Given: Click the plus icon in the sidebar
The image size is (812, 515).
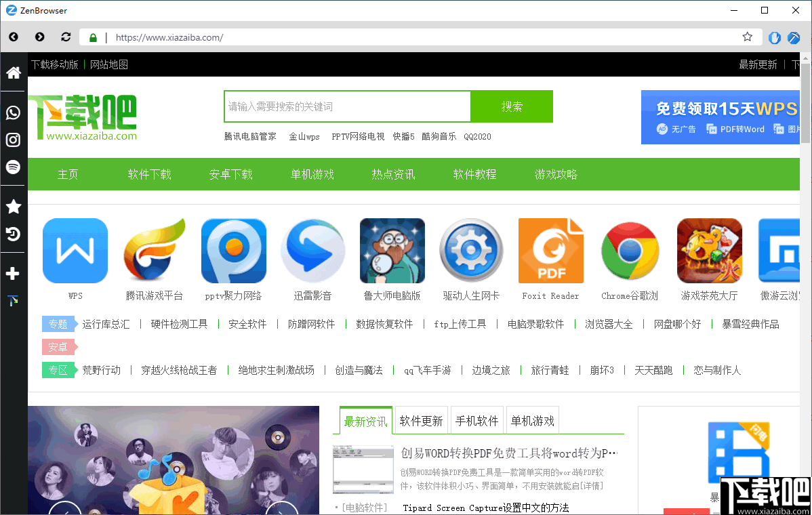Looking at the screenshot, I should coord(13,273).
